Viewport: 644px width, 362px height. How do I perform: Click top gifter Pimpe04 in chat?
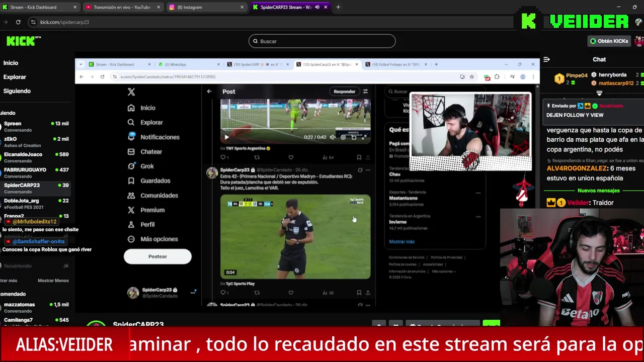pos(577,75)
